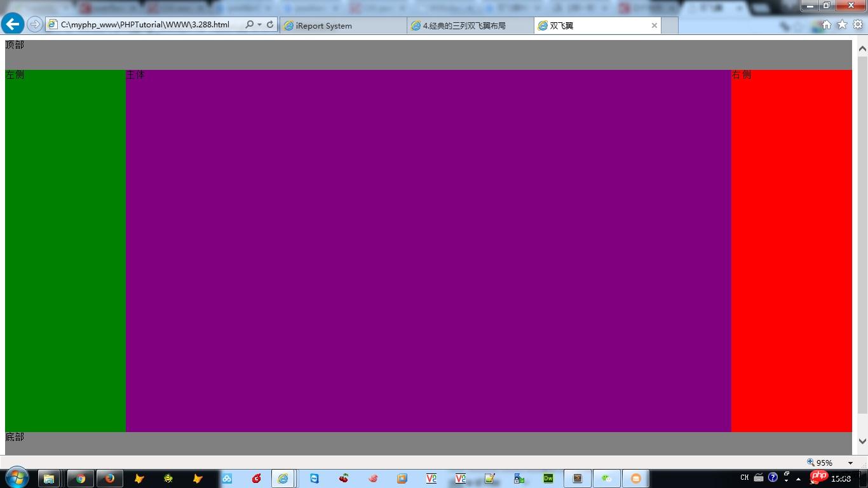Click the 顶部 header text
The width and height of the screenshot is (868, 488).
(15, 45)
